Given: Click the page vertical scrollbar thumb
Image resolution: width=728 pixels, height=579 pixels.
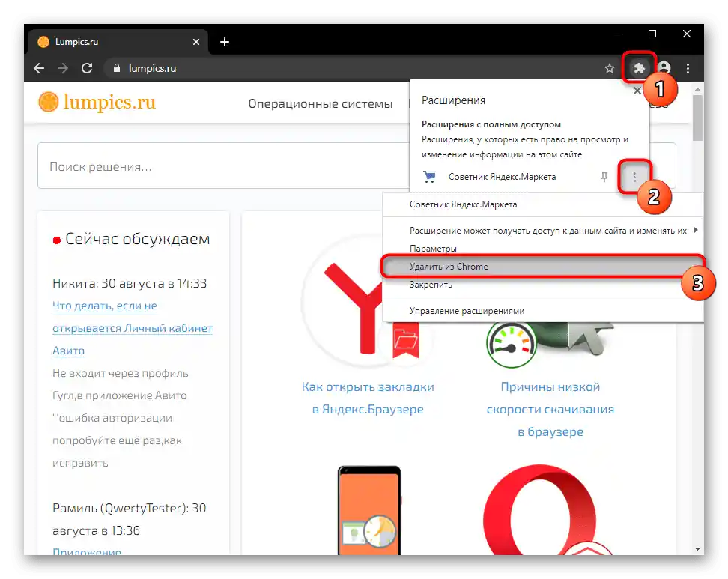Looking at the screenshot, I should pos(697,118).
